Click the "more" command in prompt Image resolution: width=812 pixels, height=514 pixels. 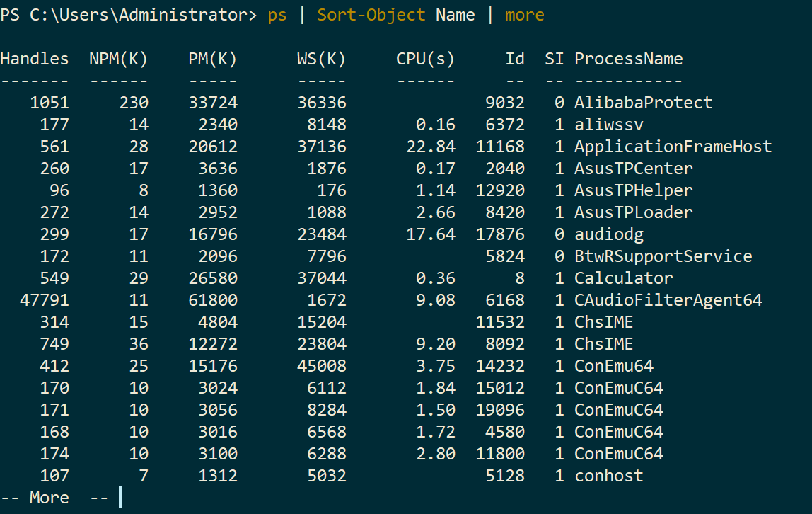525,15
